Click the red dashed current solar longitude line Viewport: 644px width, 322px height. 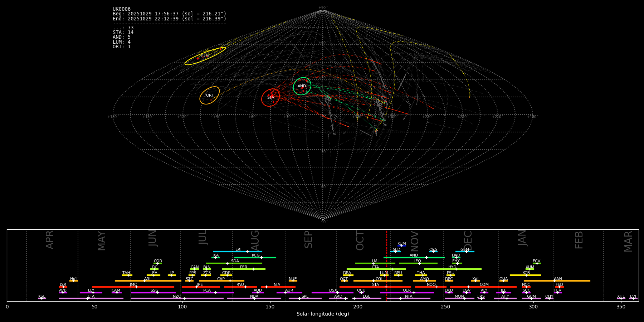[x=387, y=265]
